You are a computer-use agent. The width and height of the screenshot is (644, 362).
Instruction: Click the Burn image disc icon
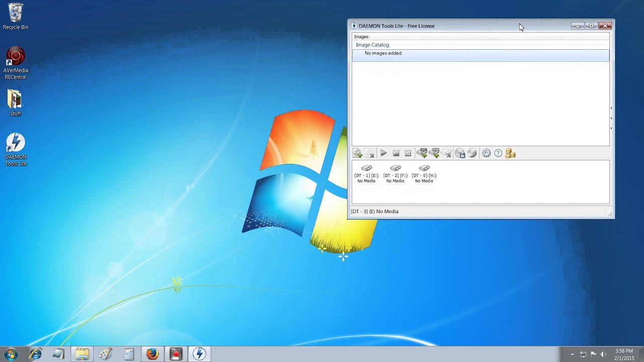coord(472,153)
